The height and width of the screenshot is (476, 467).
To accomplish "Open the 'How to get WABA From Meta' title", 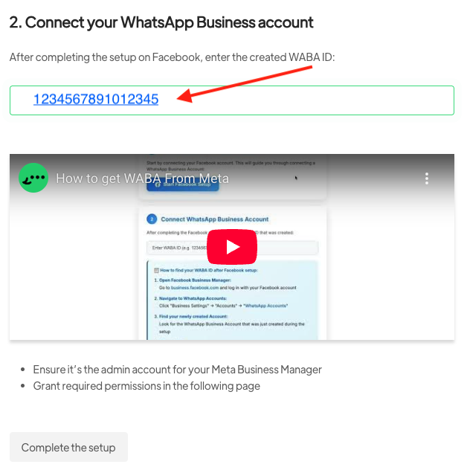I will click(142, 178).
